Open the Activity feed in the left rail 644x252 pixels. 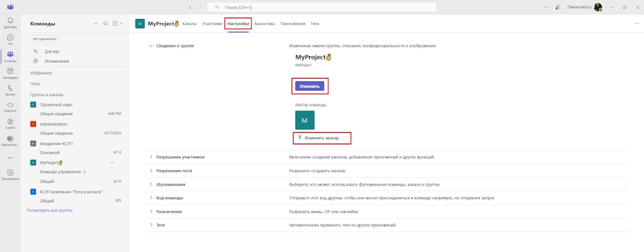click(x=10, y=22)
